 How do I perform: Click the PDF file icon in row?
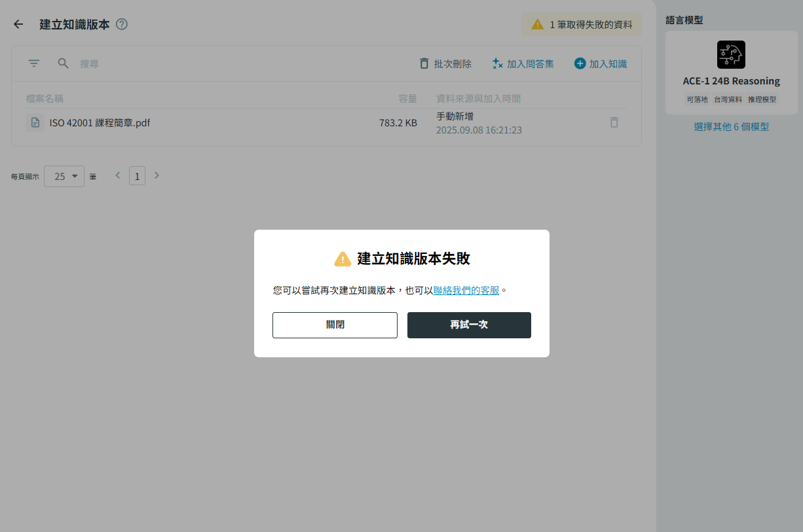[35, 122]
